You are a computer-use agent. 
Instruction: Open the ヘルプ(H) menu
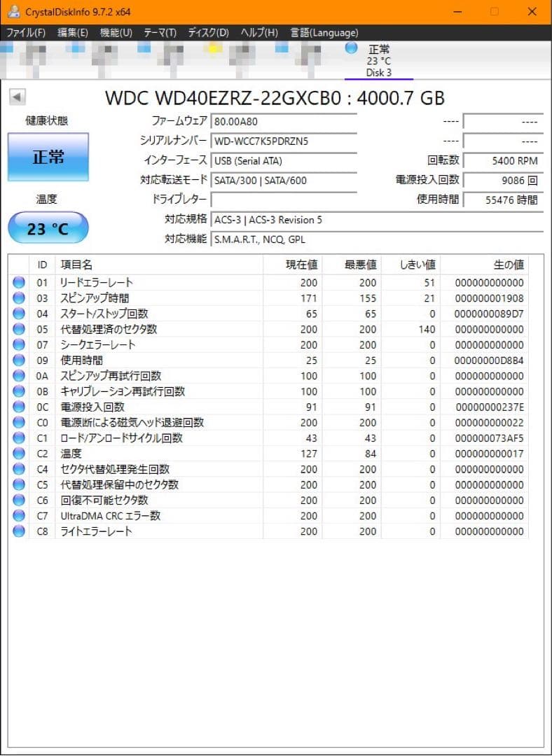click(x=260, y=33)
